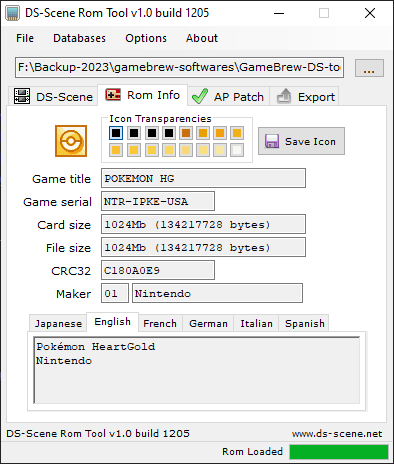The height and width of the screenshot is (464, 394).
Task: Click the www.ds-scene.net link
Action: [x=337, y=434]
